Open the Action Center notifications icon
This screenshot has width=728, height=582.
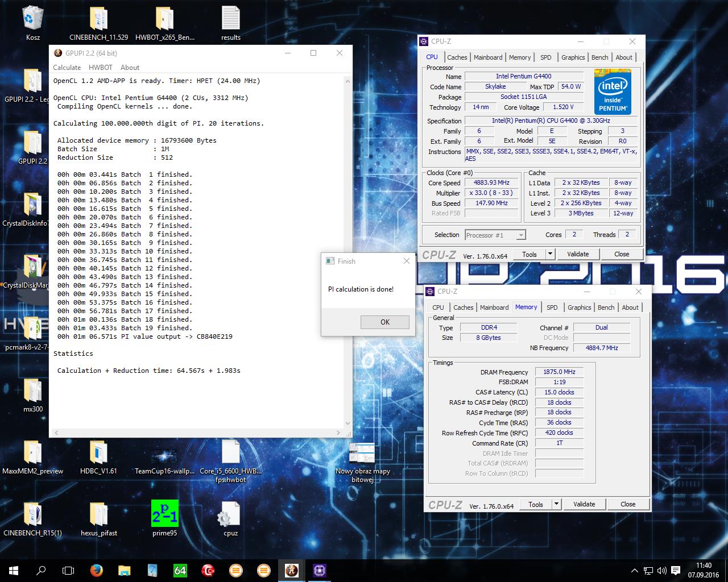pos(676,571)
